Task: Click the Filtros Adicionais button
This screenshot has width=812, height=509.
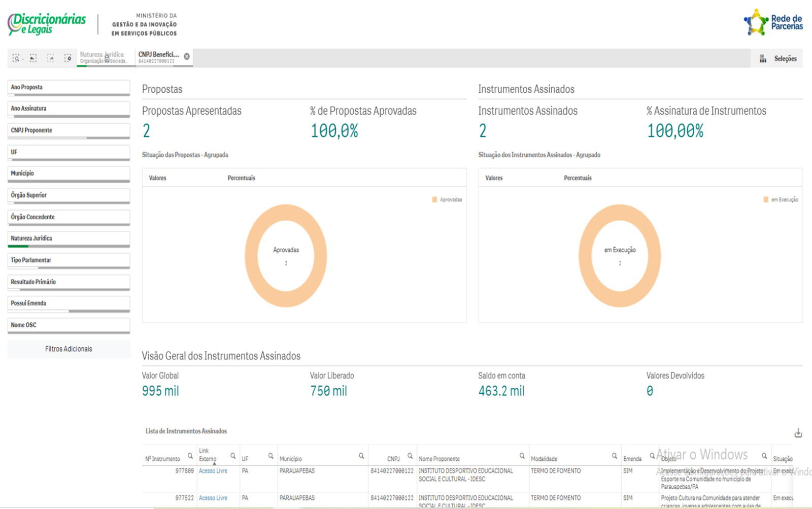Action: [69, 349]
